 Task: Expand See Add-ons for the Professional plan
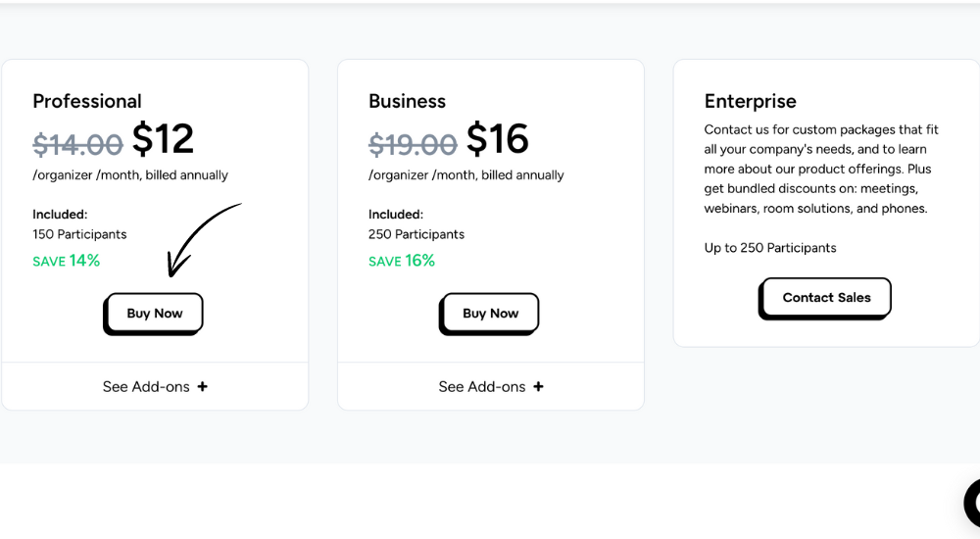pyautogui.click(x=155, y=386)
